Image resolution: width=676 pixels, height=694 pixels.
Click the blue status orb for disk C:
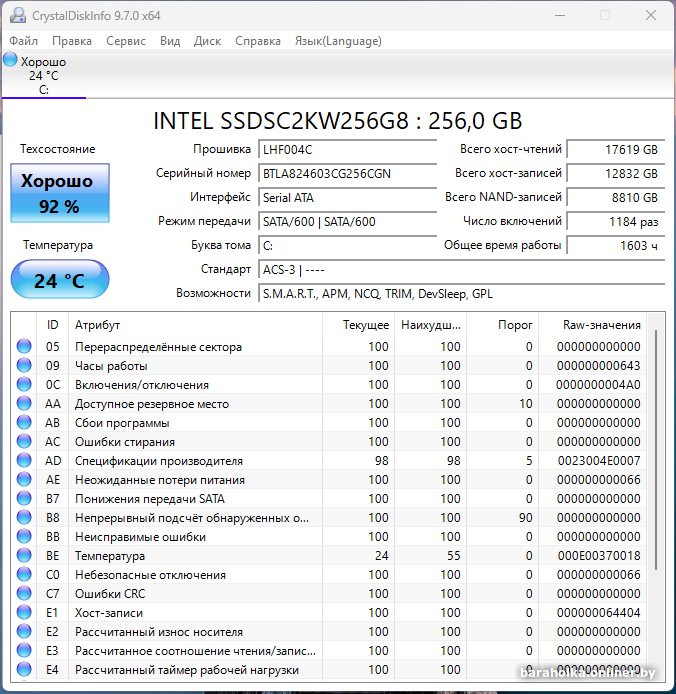point(10,60)
